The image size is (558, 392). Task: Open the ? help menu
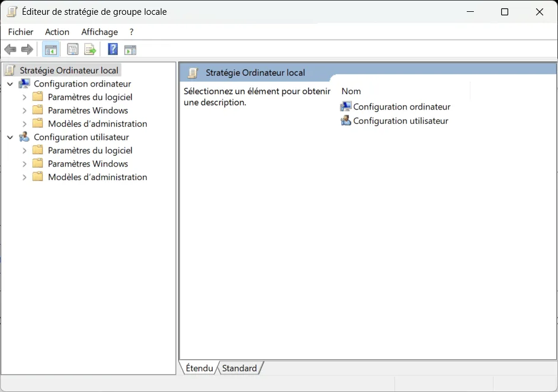tap(132, 32)
